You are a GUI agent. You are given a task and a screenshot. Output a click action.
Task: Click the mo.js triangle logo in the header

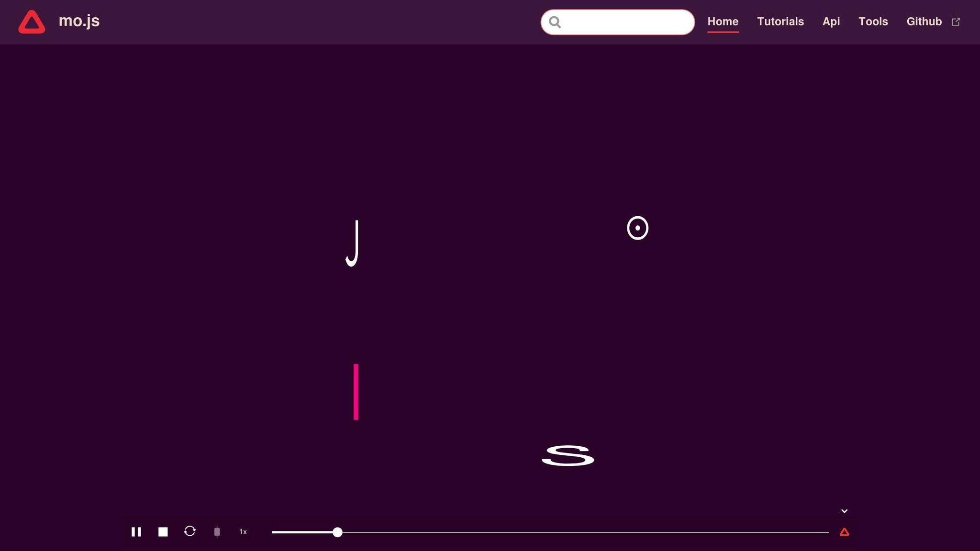31,22
